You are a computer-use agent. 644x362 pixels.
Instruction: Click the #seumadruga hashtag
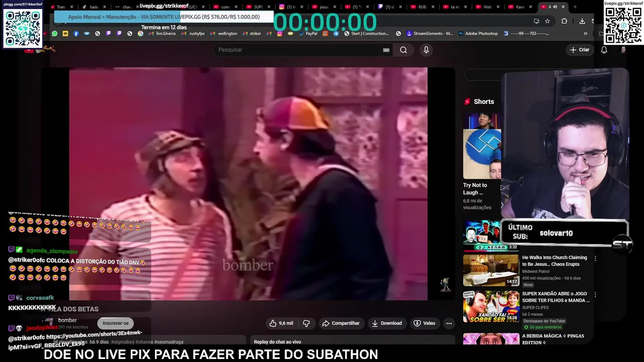169,342
